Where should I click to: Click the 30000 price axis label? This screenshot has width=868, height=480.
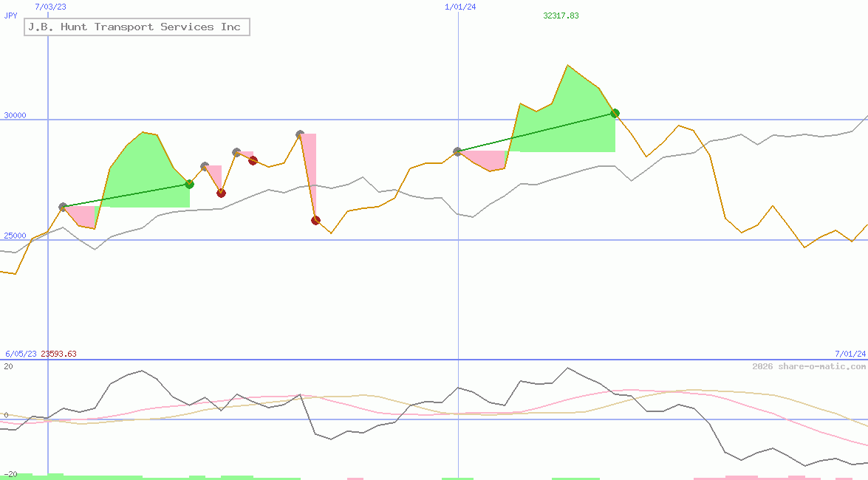coord(15,115)
